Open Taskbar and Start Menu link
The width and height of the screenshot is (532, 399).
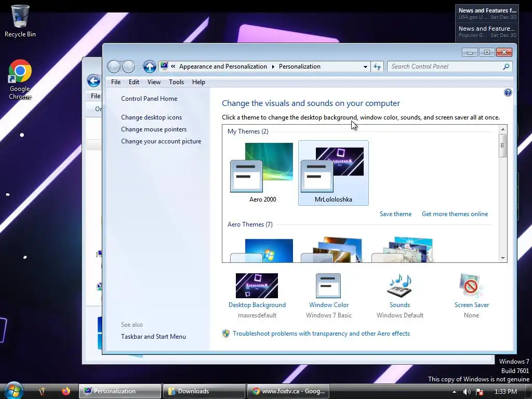(x=153, y=337)
